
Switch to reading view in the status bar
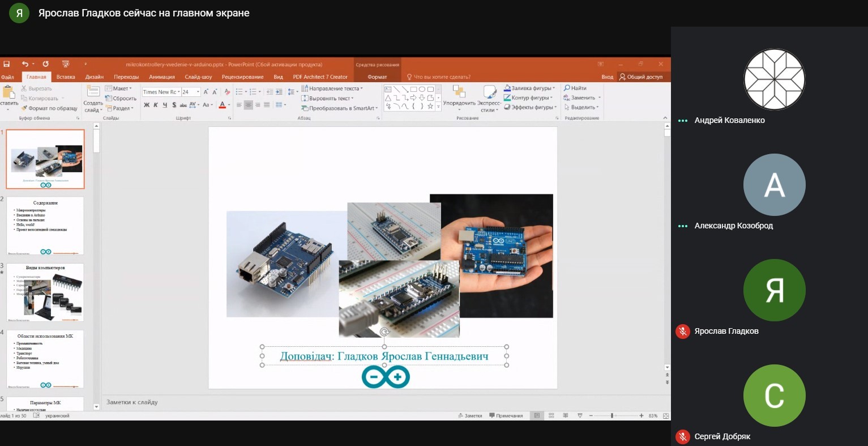[x=565, y=415]
